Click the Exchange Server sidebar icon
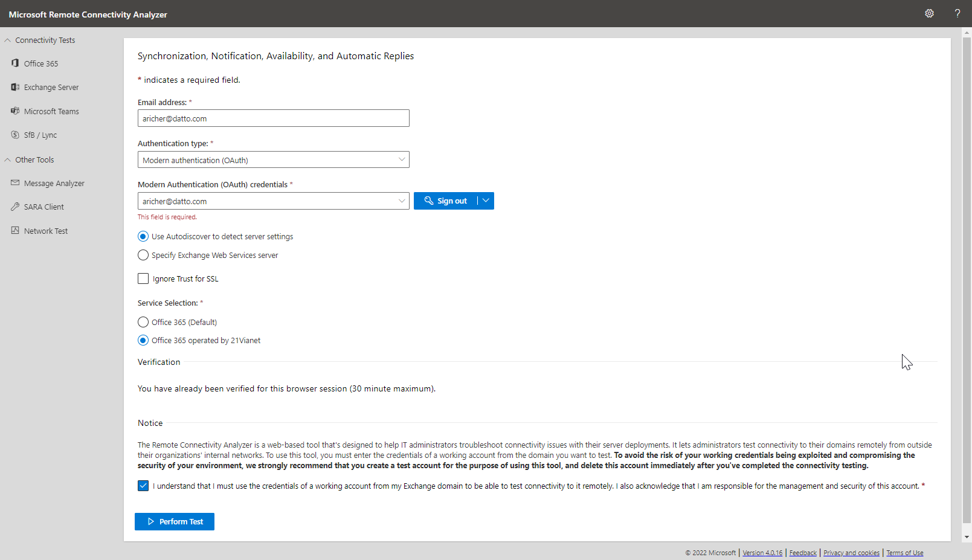This screenshot has height=560, width=972. pos(15,87)
